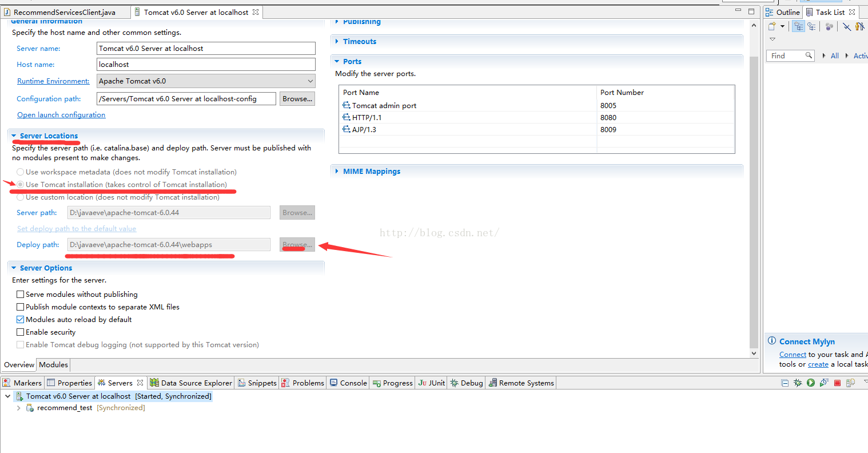Click the Focus on Workweek circles icon

point(829,26)
